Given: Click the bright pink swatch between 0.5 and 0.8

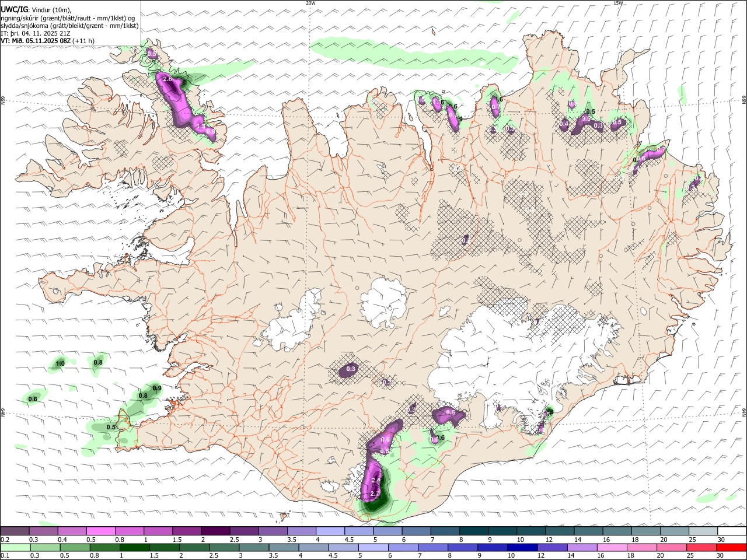Looking at the screenshot, I should (100, 531).
